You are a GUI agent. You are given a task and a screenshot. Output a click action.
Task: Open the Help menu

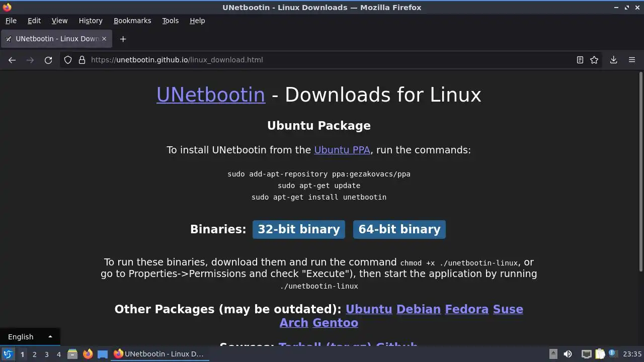click(197, 21)
